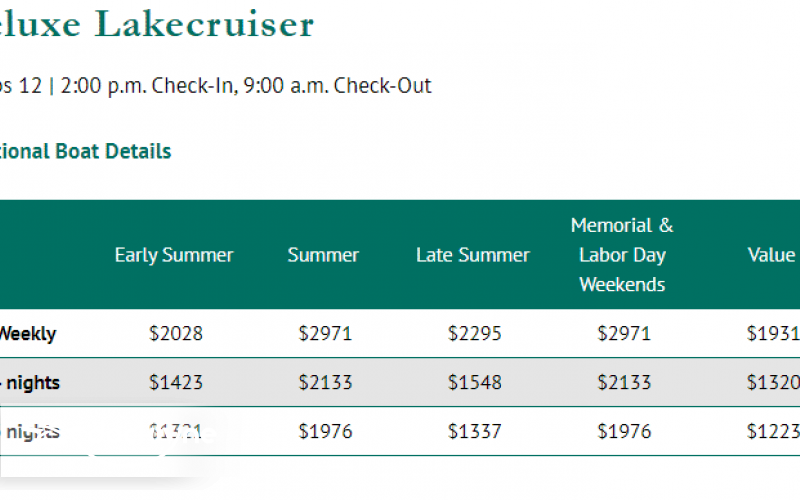
Task: Select the Value column price $1320
Action: (773, 383)
